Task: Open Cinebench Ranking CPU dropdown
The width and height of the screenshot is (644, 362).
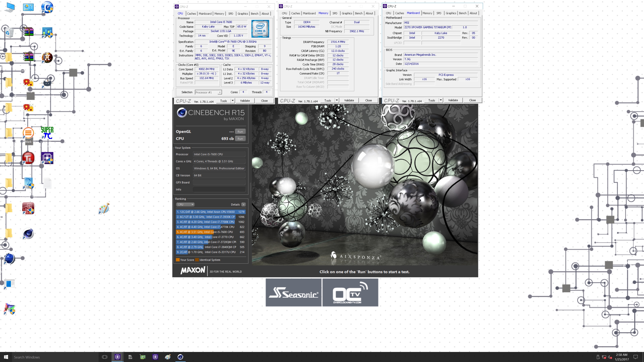Action: click(x=185, y=205)
